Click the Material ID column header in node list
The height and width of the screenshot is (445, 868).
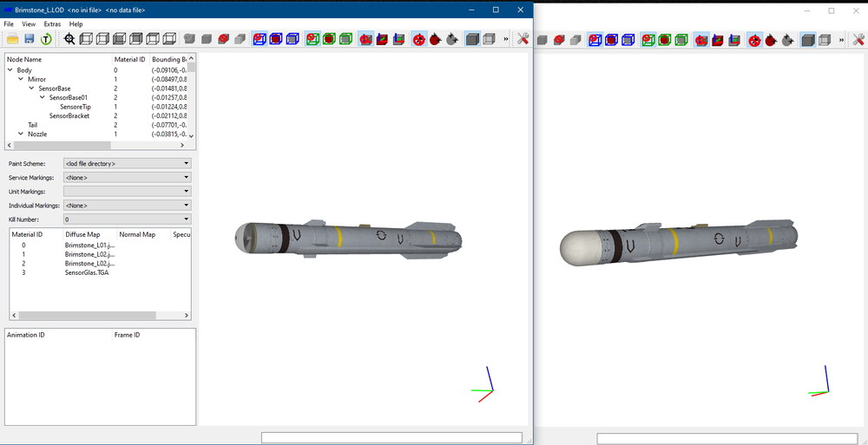(130, 59)
